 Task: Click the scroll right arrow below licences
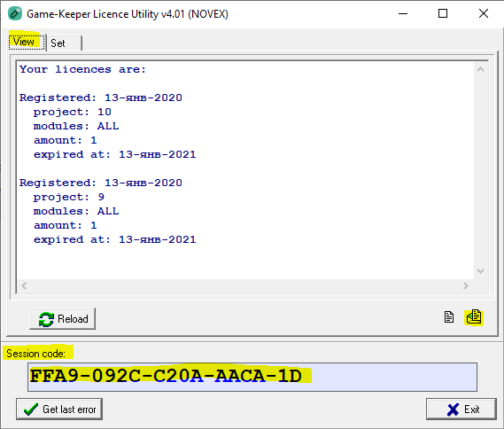466,285
